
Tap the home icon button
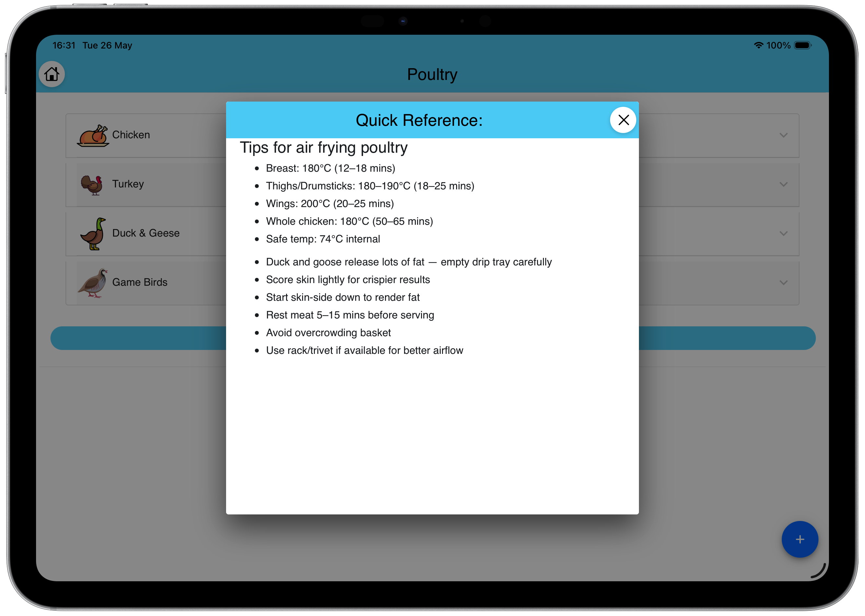52,74
